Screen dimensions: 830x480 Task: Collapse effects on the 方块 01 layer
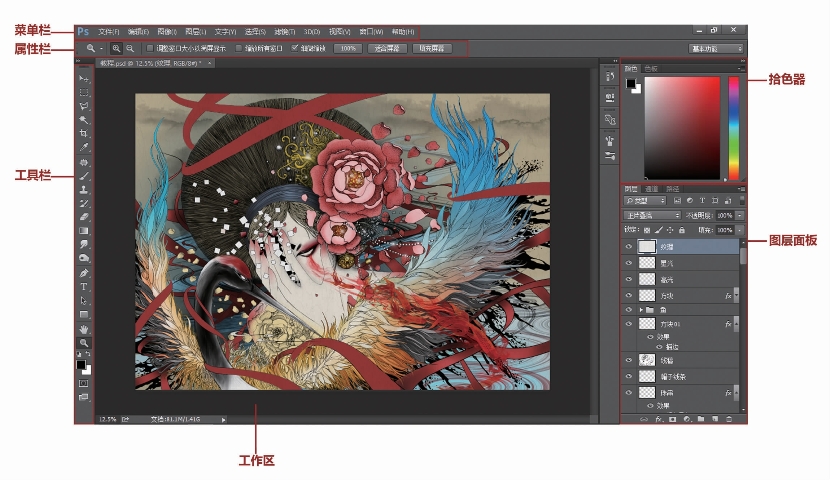tap(736, 323)
